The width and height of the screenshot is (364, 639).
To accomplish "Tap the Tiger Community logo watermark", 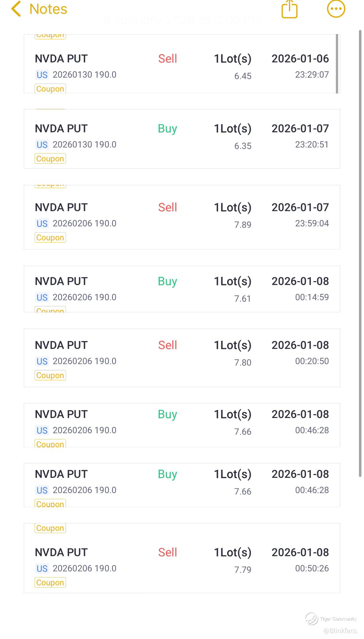I will [312, 619].
